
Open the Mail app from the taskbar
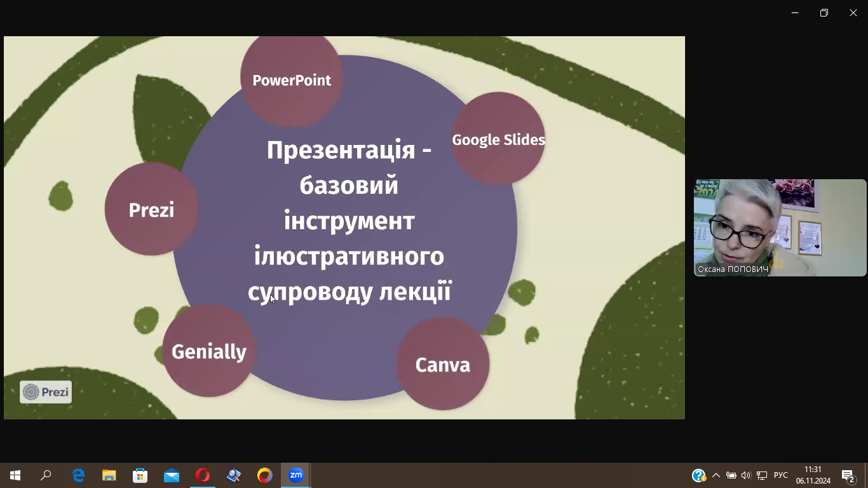(171, 475)
